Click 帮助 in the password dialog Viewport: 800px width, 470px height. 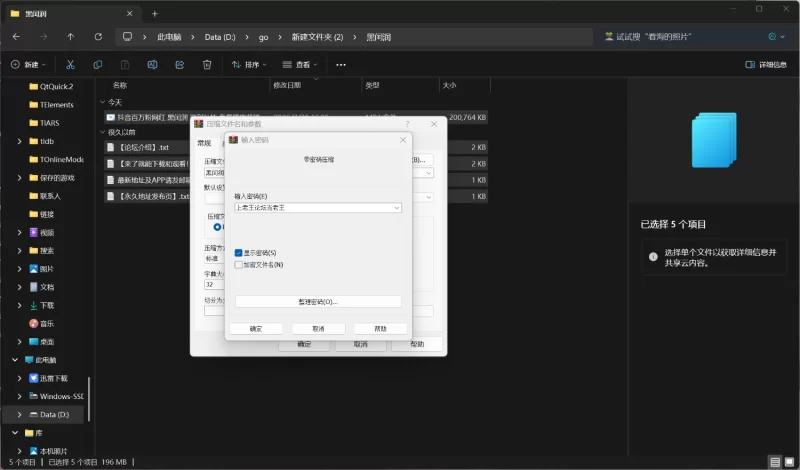tap(381, 329)
